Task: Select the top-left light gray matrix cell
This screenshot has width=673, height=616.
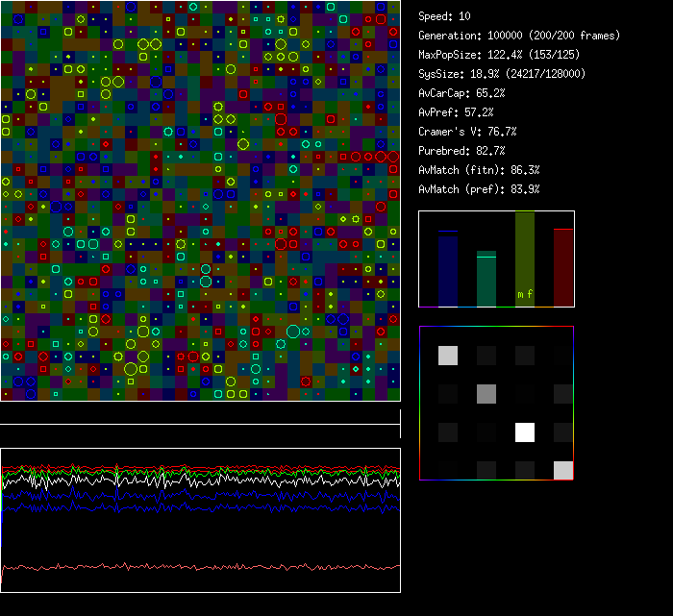Action: [x=448, y=356]
